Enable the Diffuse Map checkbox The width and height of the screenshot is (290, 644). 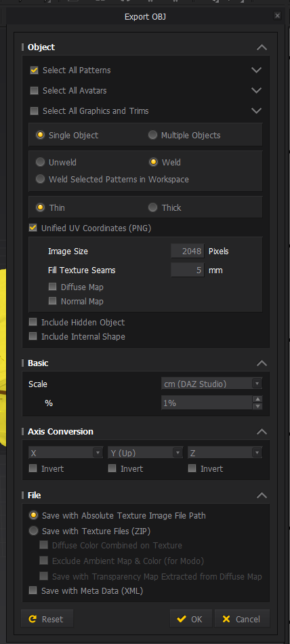pos(52,287)
